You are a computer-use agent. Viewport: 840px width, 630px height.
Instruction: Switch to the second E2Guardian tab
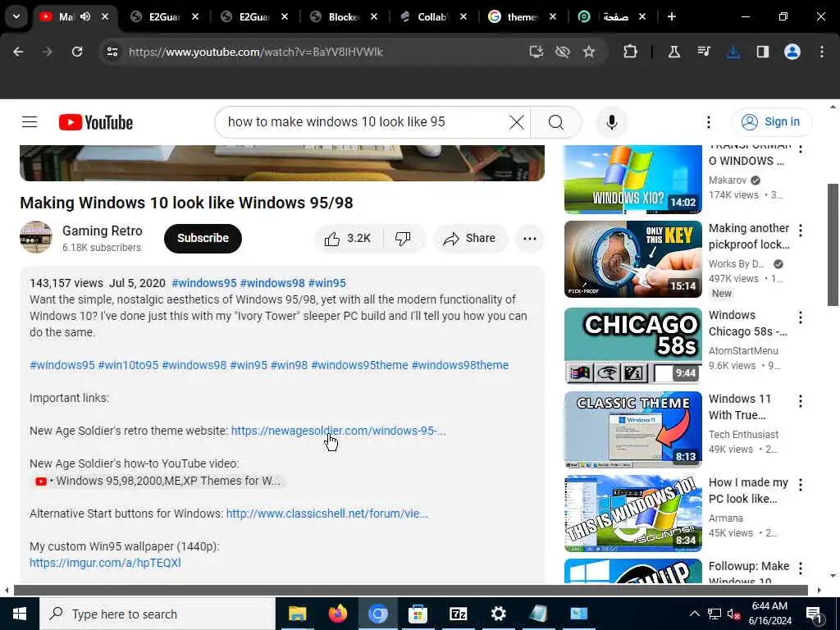pyautogui.click(x=254, y=16)
